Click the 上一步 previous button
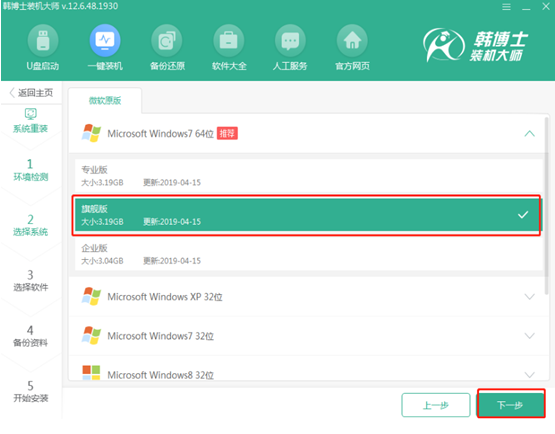The width and height of the screenshot is (555, 434). [x=436, y=405]
